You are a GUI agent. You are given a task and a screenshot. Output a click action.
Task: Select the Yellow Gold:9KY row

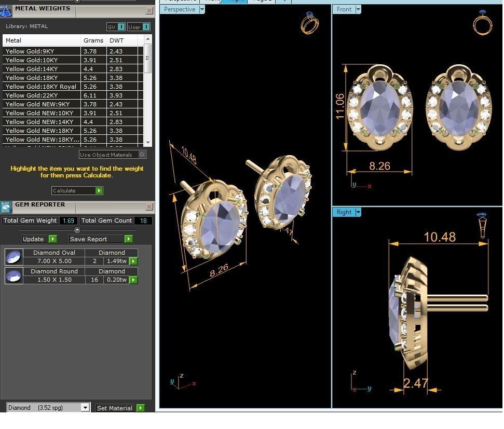pyautogui.click(x=73, y=51)
